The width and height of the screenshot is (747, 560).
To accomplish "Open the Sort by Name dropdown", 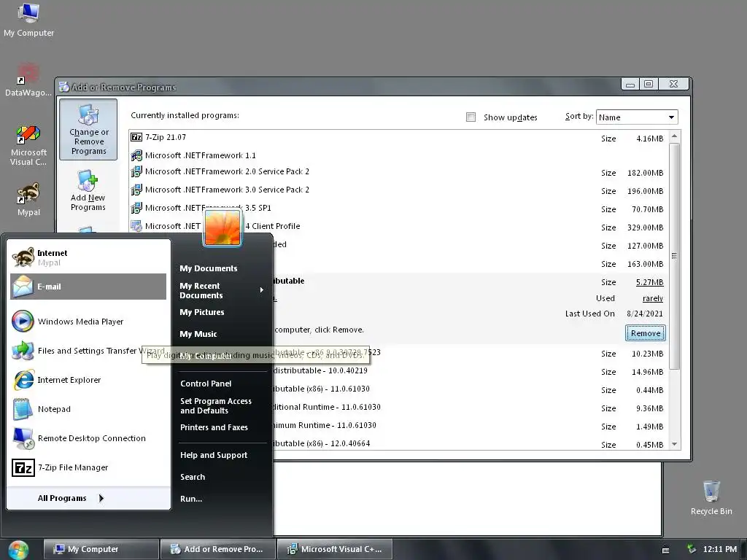I will coord(636,117).
